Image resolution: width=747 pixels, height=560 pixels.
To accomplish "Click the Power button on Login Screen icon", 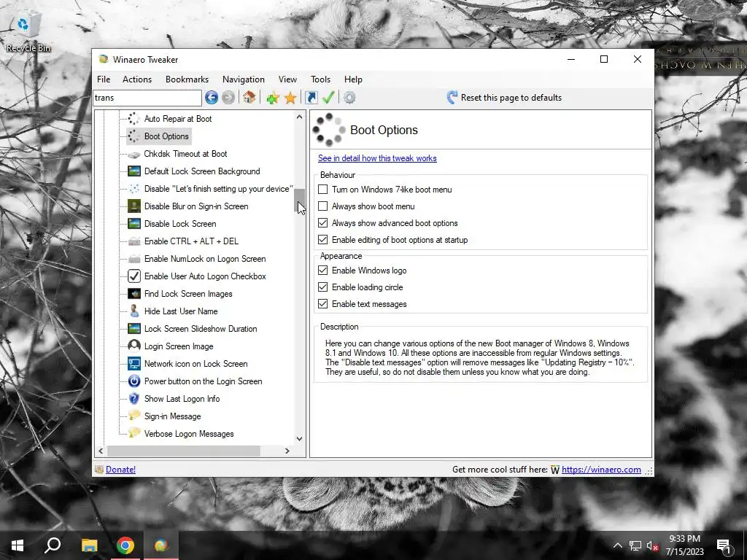I will (134, 381).
